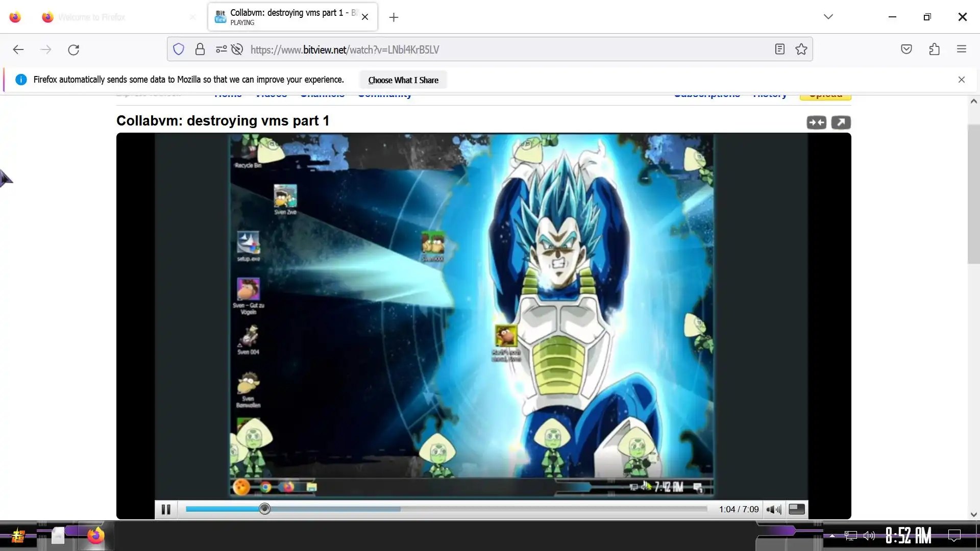Open the Extensions puzzle icon
980x551 pixels.
point(934,49)
